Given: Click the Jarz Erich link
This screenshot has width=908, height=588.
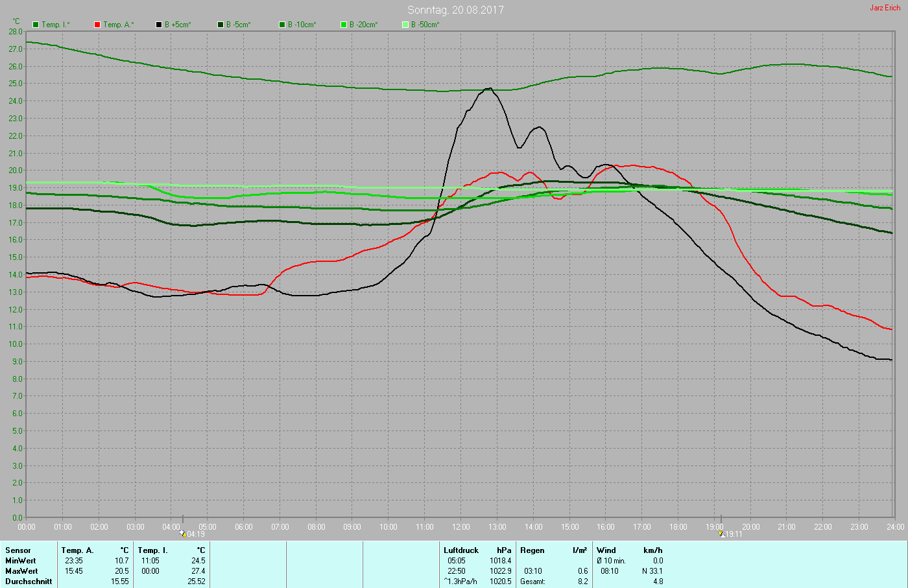Looking at the screenshot, I should tap(885, 8).
